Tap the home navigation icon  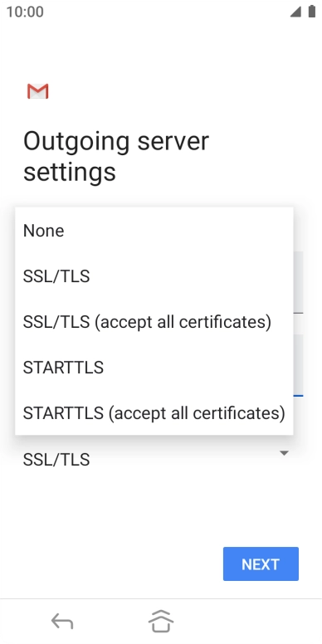(161, 621)
